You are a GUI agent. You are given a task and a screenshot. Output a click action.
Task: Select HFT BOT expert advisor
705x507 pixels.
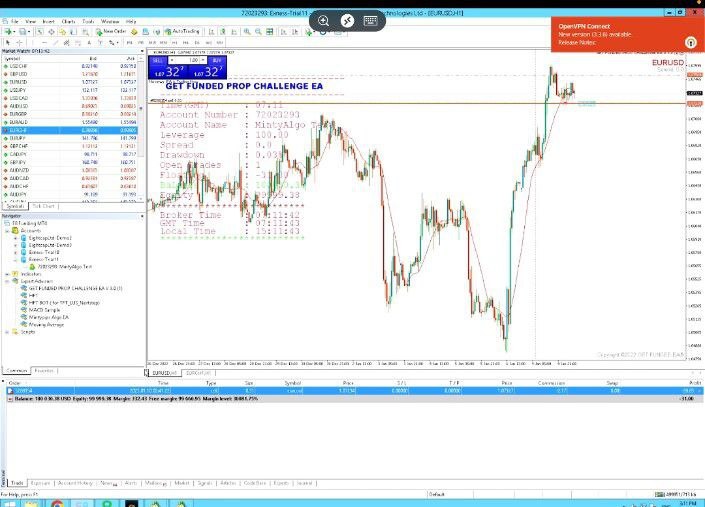click(x=64, y=302)
